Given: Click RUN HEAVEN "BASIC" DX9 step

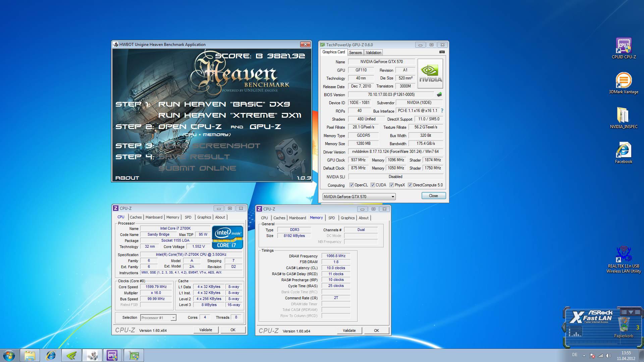Looking at the screenshot, I should [224, 104].
